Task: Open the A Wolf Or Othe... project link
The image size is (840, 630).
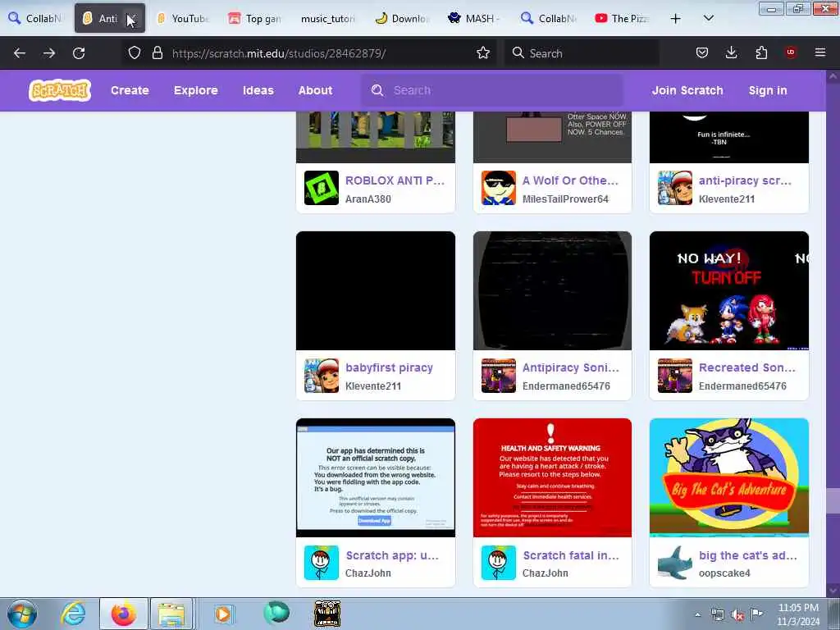Action: [570, 180]
